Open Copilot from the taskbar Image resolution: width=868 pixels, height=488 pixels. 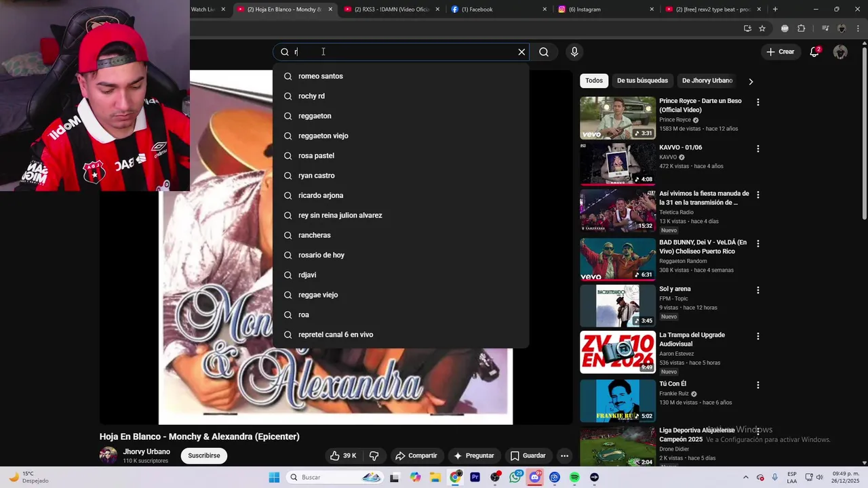(415, 477)
